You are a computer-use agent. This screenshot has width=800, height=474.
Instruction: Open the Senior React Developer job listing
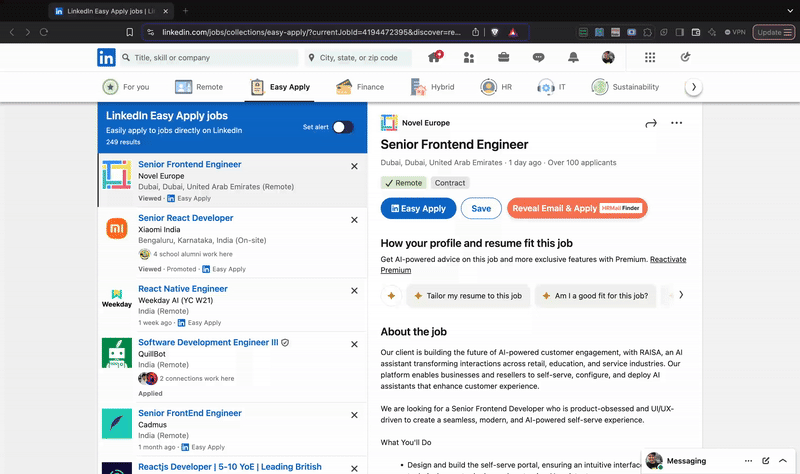pyautogui.click(x=186, y=218)
